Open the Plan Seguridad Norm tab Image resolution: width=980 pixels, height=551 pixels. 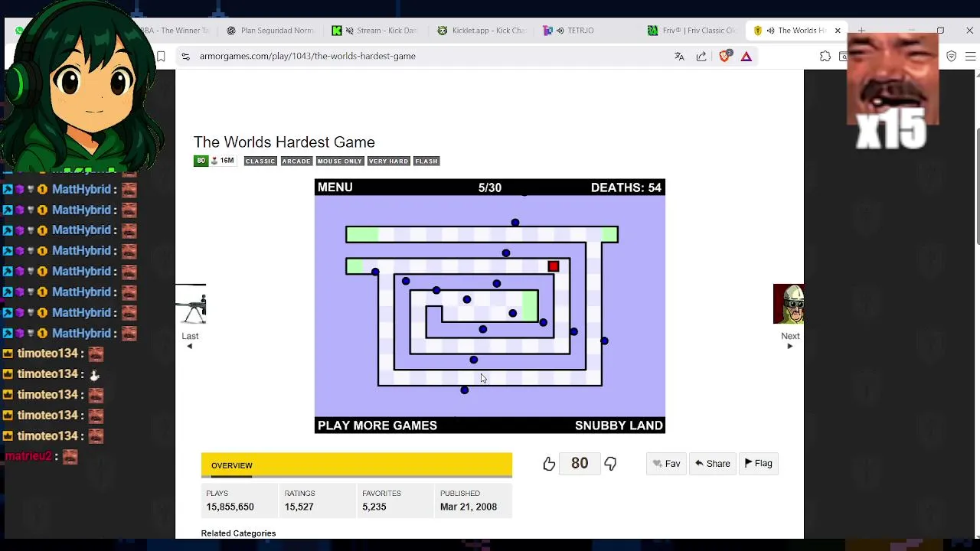269,31
